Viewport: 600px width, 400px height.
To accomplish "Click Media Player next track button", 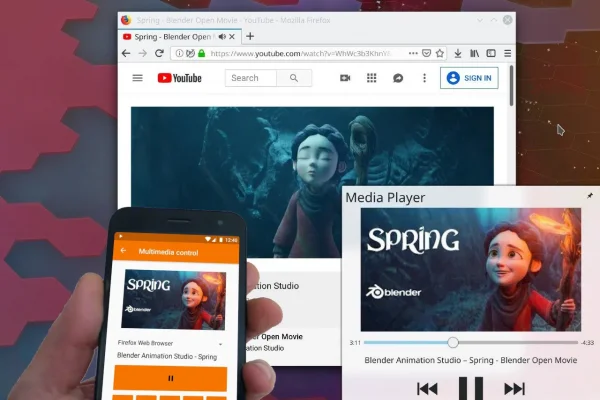I will tap(515, 389).
